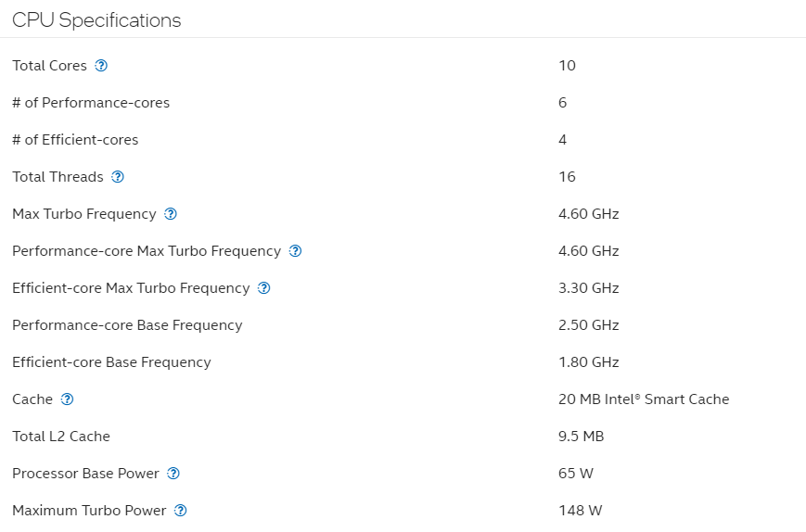The image size is (806, 532).
Task: Click the Total Cores text label
Action: pos(49,66)
